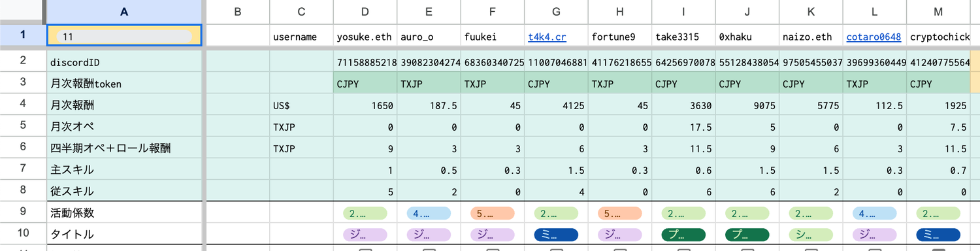Open fuukei's 活動係数 dropdown chip
This screenshot has width=980, height=251.
(493, 213)
